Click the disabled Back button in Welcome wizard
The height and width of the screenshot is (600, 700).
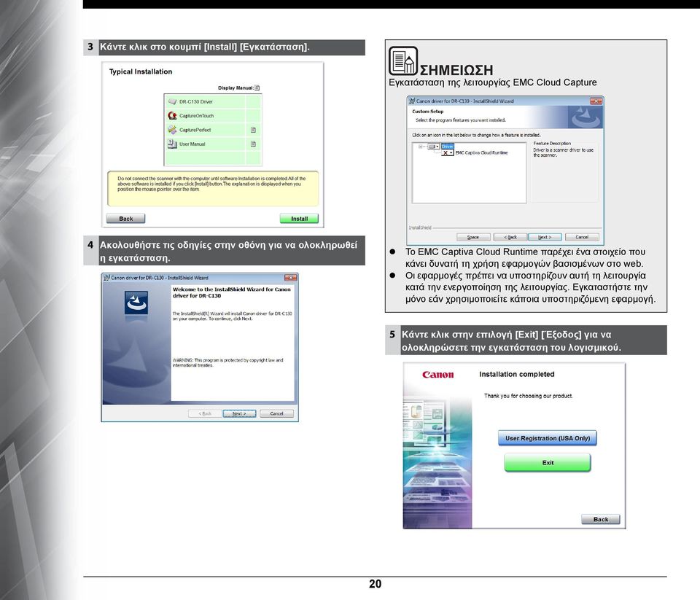205,413
